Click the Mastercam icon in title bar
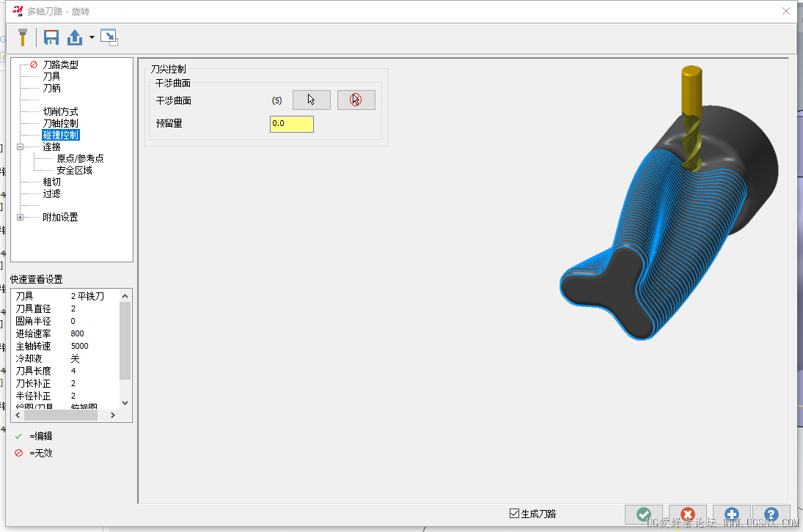This screenshot has width=803, height=532. 18,11
